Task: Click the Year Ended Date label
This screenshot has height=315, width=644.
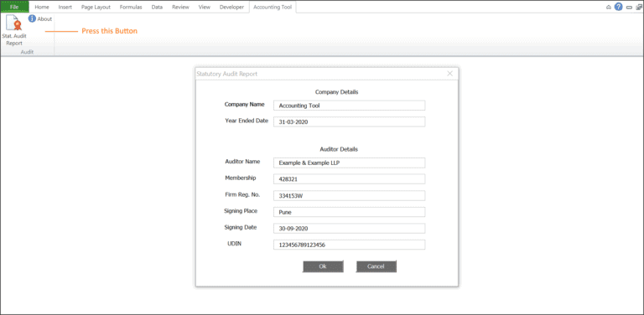Action: tap(247, 121)
